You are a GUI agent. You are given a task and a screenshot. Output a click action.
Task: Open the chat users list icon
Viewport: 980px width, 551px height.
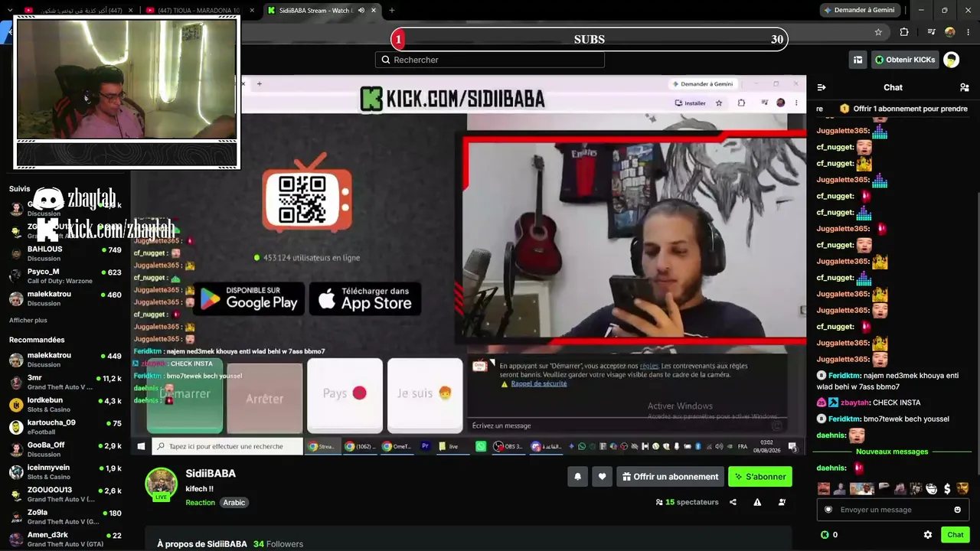964,87
